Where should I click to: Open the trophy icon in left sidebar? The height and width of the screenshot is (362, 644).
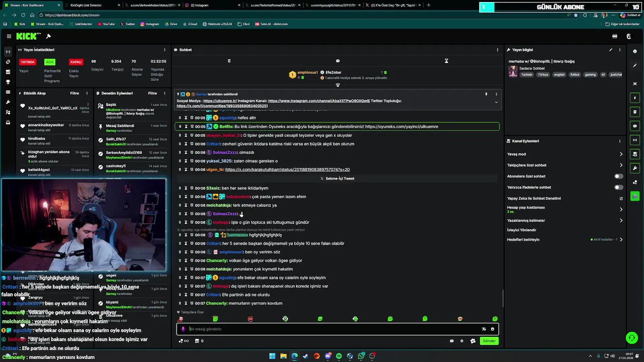click(8, 82)
